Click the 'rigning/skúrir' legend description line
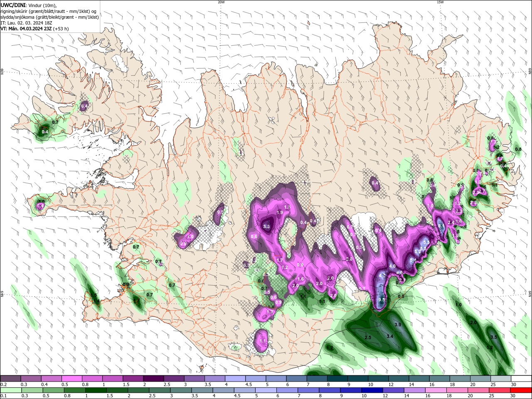 [x=49, y=11]
